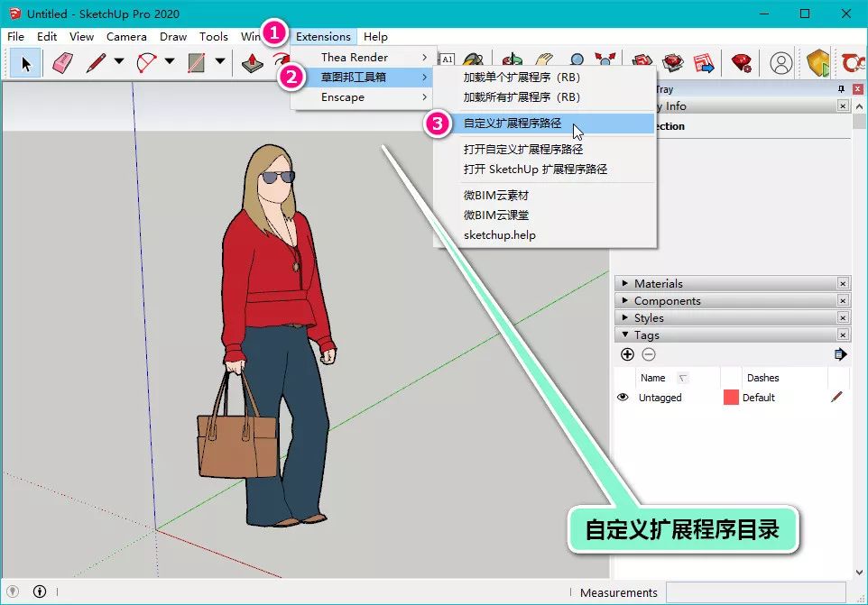868x605 pixels.
Task: Select 自定义扩展程序路径 menu item
Action: click(545, 123)
